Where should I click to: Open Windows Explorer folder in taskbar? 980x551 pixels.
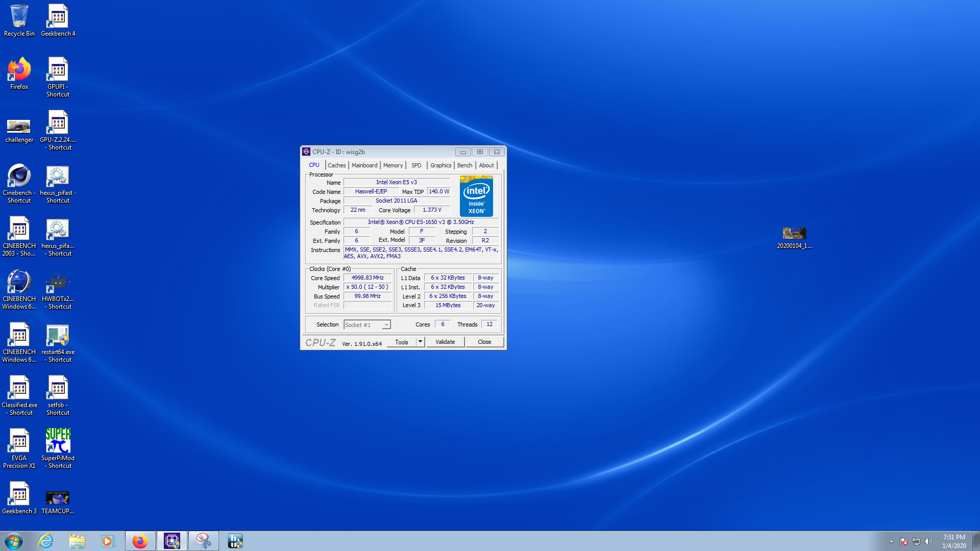[x=77, y=541]
